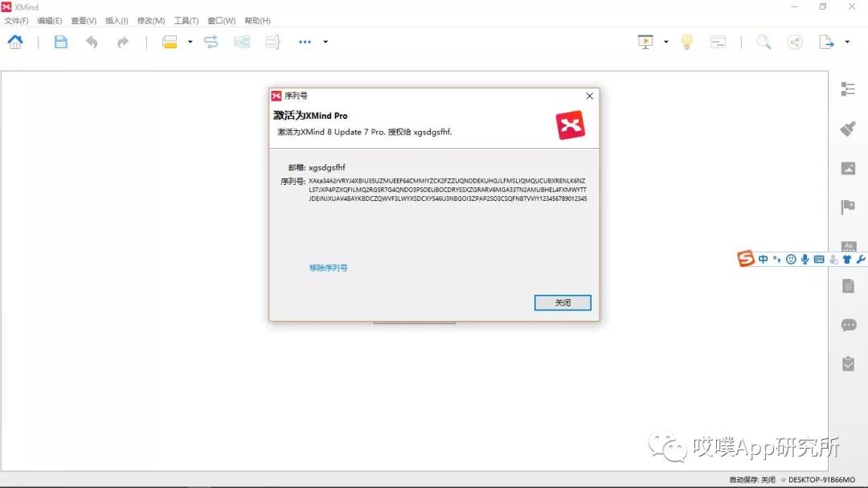Open Sogou soft keyboard icon

(819, 259)
